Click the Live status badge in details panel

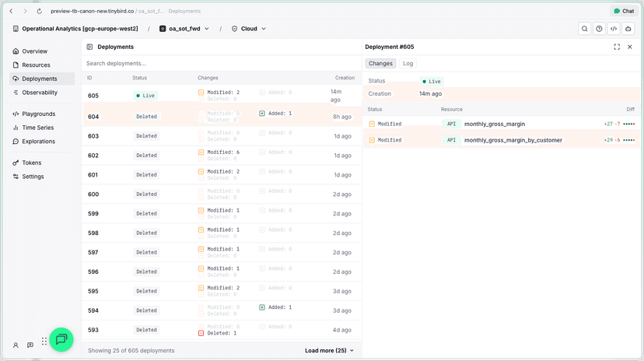431,82
